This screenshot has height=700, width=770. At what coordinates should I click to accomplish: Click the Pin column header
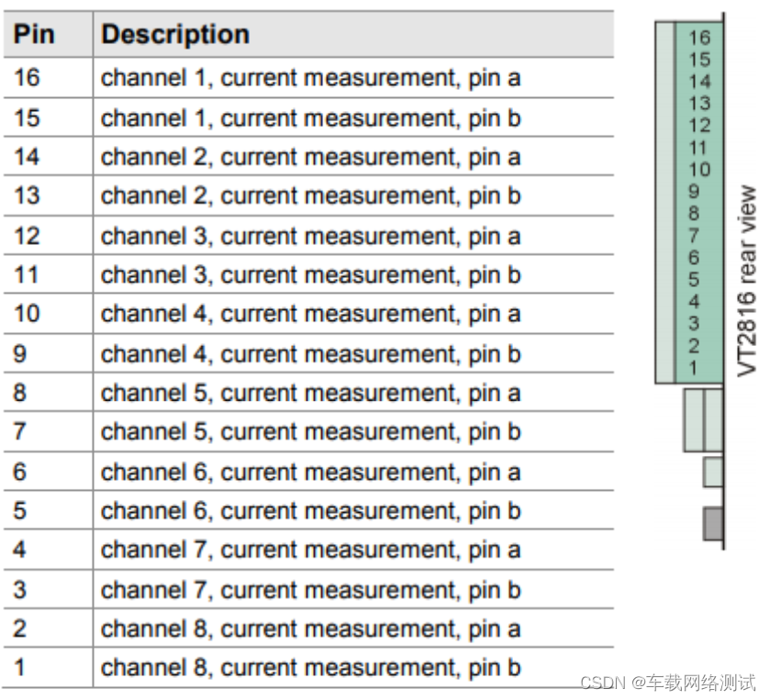click(x=34, y=34)
